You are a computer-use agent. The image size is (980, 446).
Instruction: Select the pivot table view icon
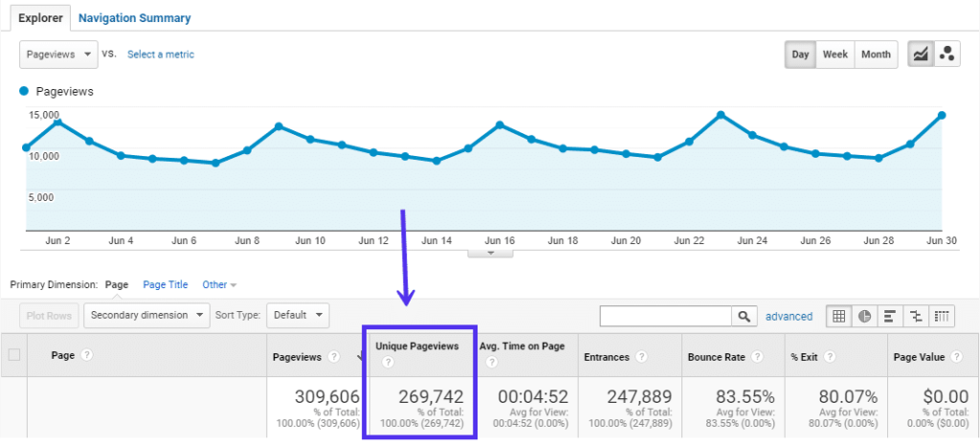click(942, 316)
